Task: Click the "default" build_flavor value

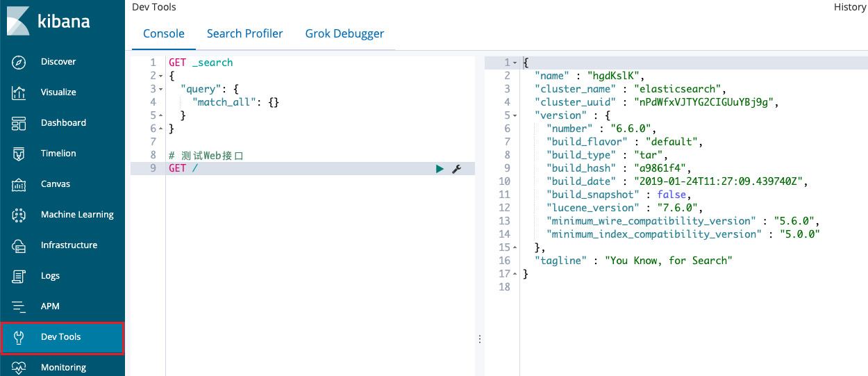Action: click(671, 142)
